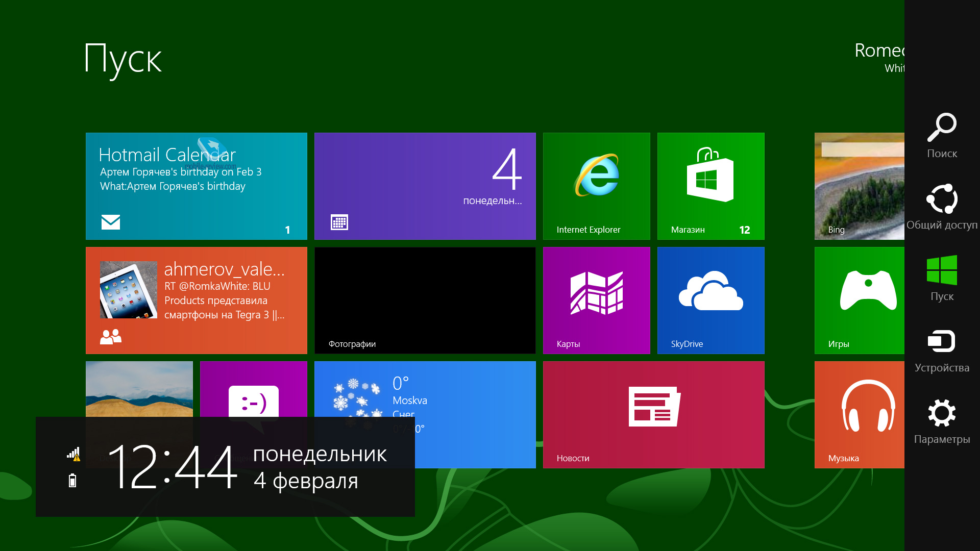Open the Магазин store tile

(711, 186)
